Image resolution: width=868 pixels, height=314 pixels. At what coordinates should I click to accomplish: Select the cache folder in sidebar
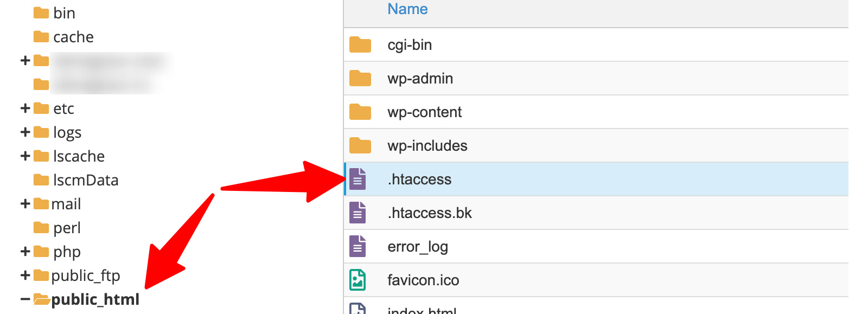(x=73, y=37)
